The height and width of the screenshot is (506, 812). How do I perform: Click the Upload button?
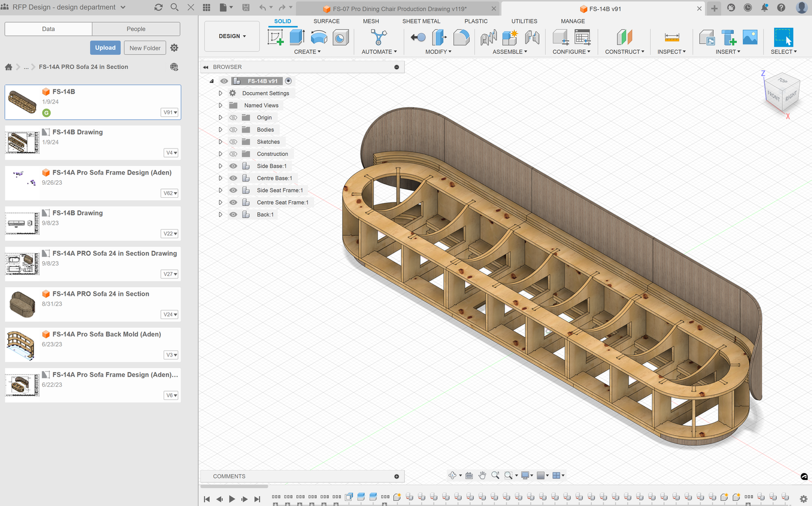[105, 48]
